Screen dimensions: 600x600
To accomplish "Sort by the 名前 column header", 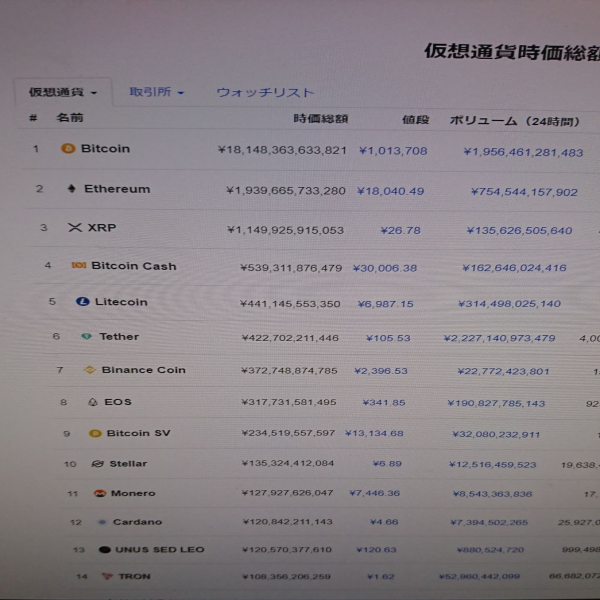I will [x=70, y=117].
